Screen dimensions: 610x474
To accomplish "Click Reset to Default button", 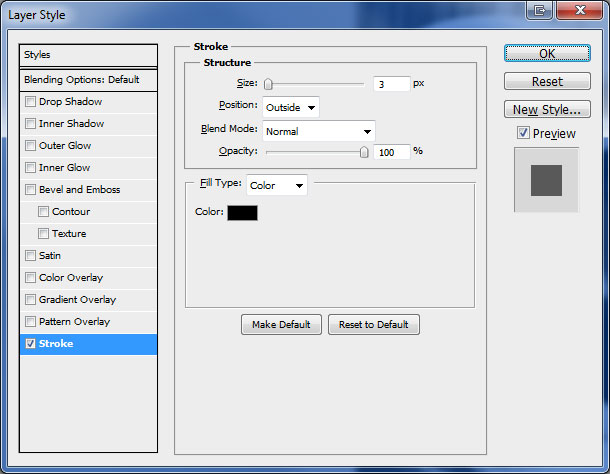I will coord(373,325).
